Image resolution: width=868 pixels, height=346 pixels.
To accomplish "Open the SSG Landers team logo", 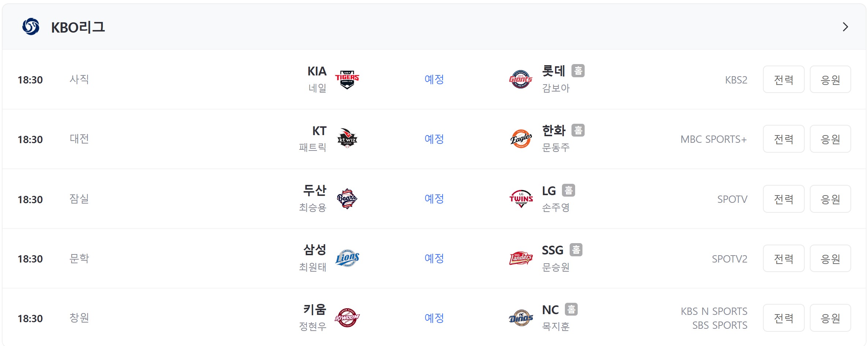I will 521,258.
